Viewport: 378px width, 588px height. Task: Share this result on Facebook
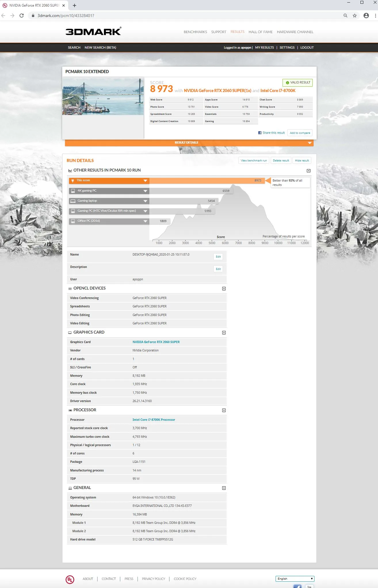[x=271, y=133]
